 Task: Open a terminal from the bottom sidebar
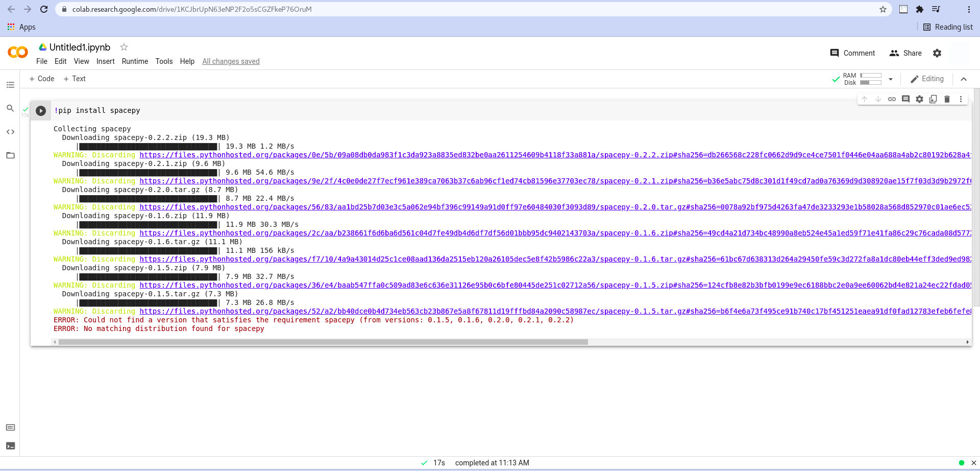[x=10, y=445]
